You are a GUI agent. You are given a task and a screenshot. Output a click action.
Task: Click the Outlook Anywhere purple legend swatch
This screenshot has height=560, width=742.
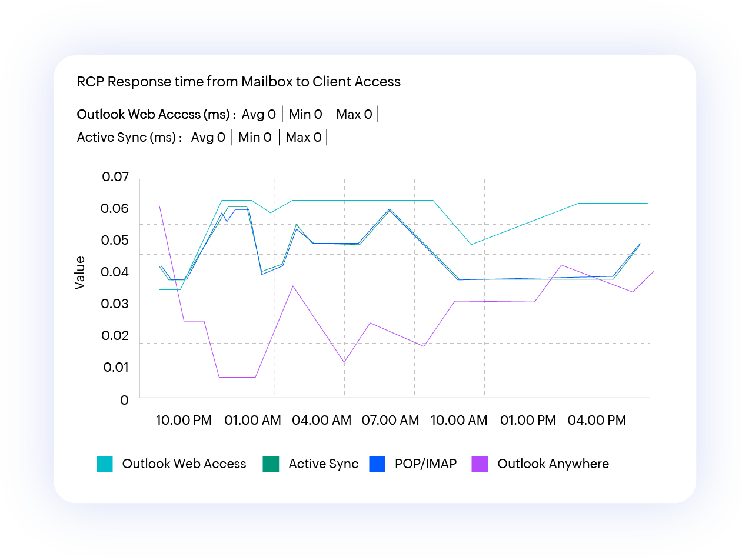pyautogui.click(x=480, y=464)
